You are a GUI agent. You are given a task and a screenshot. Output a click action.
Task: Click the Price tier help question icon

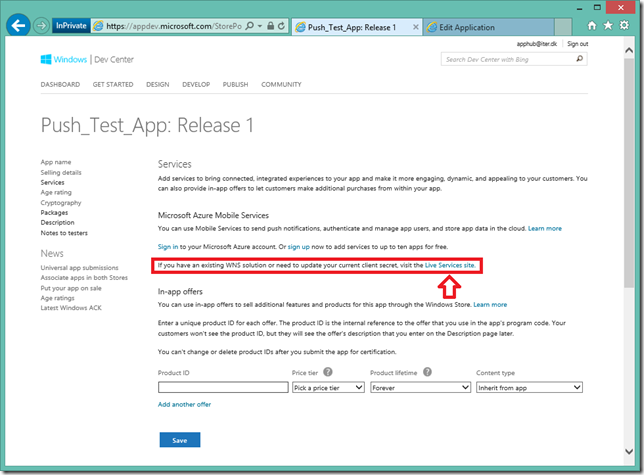328,372
